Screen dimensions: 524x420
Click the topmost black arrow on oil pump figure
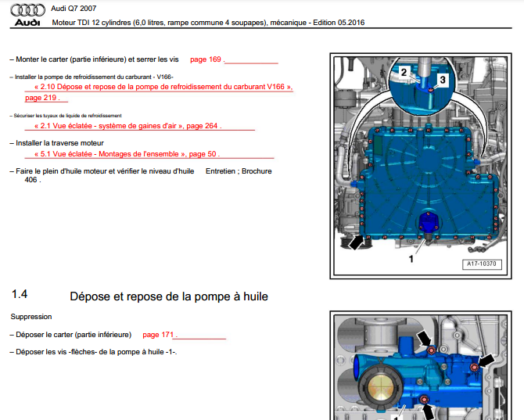422,337
